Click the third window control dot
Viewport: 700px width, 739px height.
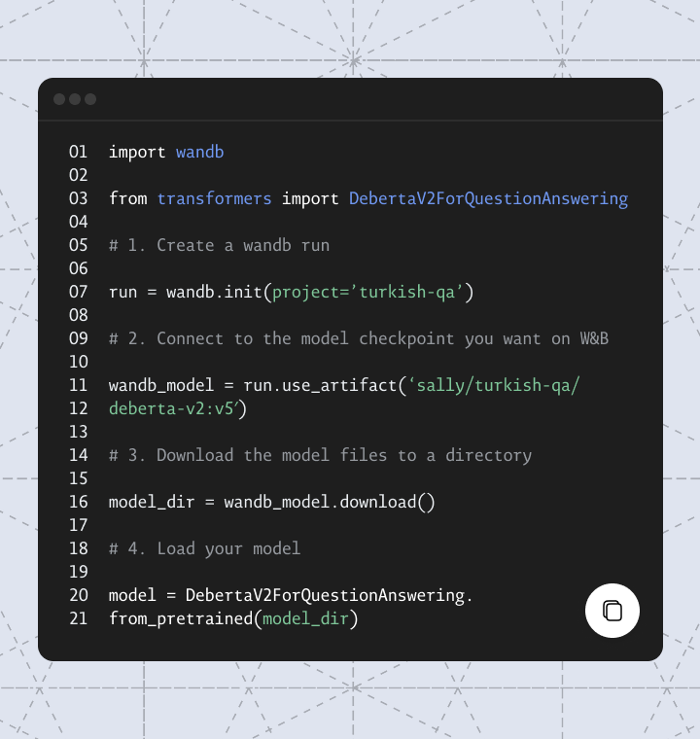(x=90, y=99)
